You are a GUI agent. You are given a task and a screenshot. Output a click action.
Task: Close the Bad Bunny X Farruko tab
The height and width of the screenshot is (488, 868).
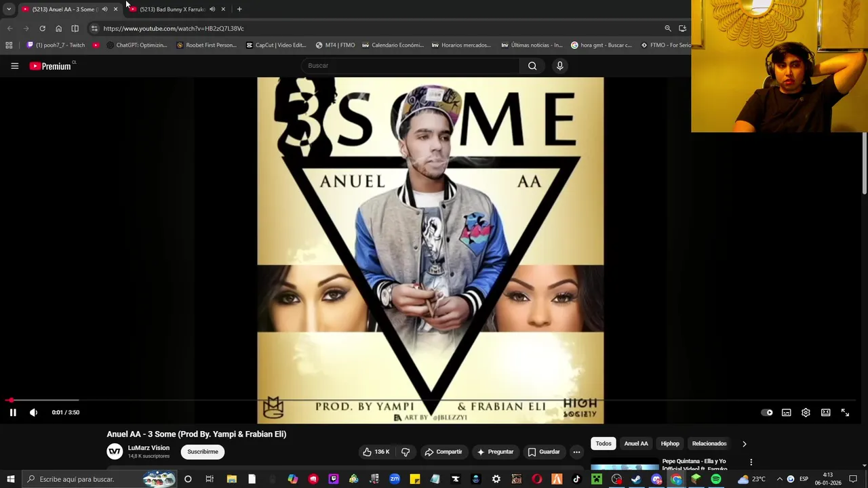point(223,9)
